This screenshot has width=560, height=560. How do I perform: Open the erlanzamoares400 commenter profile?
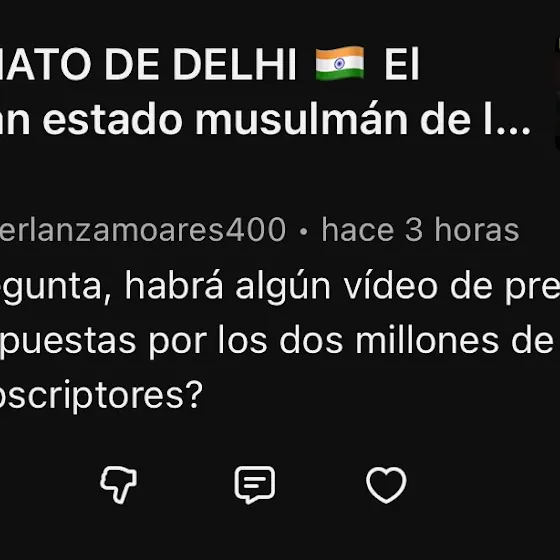click(x=143, y=229)
